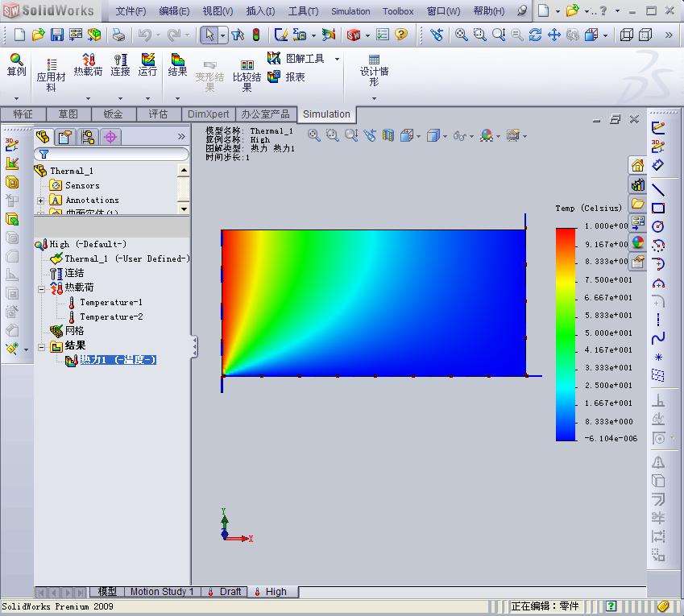Click the Home icon in task pane
The height and width of the screenshot is (616, 684).
(x=637, y=166)
